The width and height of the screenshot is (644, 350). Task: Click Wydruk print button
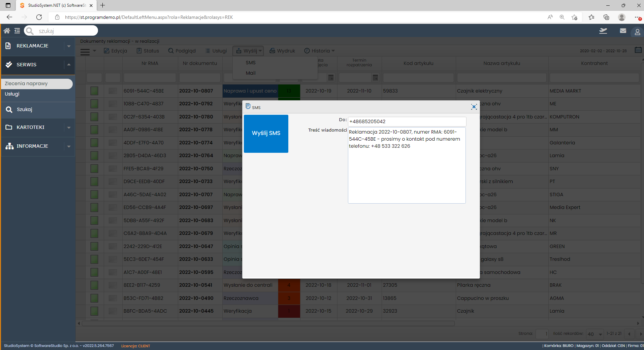(x=282, y=51)
